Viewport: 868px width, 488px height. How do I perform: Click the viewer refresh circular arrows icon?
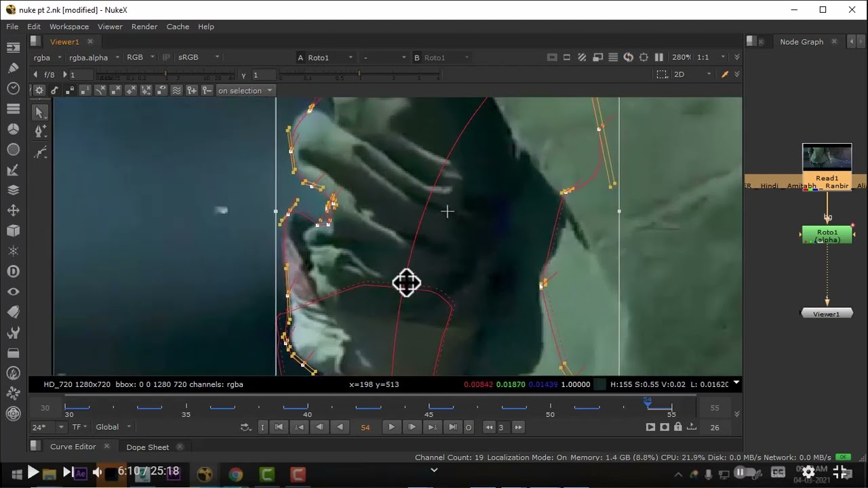pos(628,58)
